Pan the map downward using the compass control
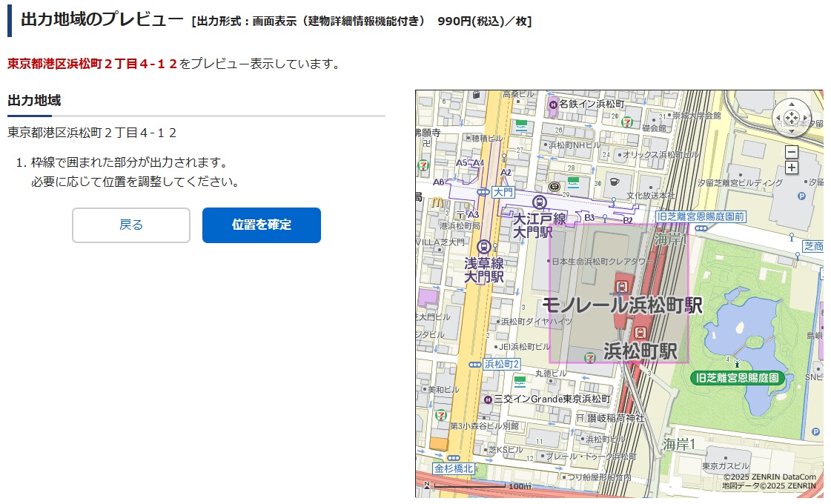The height and width of the screenshot is (504, 831). click(792, 132)
